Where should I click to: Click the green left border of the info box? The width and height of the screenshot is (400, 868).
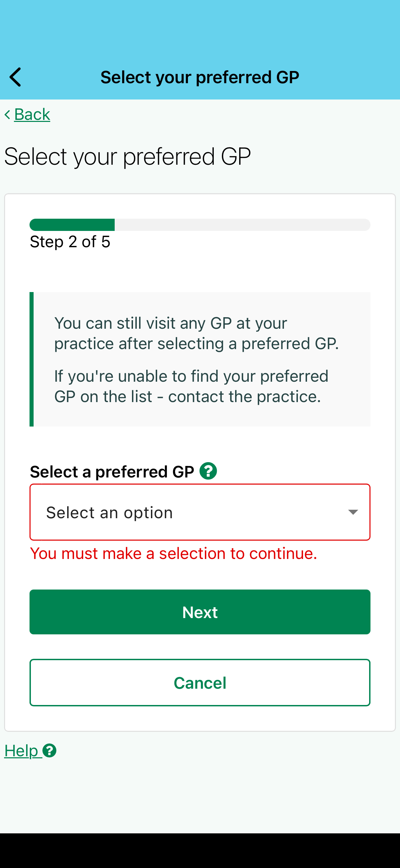pyautogui.click(x=32, y=359)
